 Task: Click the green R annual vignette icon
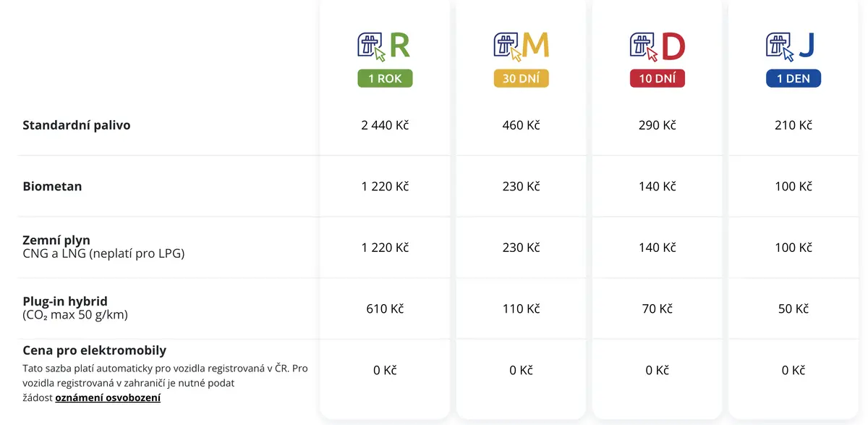point(384,46)
